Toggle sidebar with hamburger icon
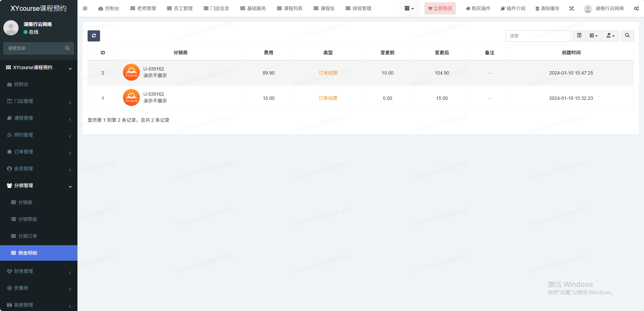Image resolution: width=644 pixels, height=311 pixels. click(x=85, y=8)
